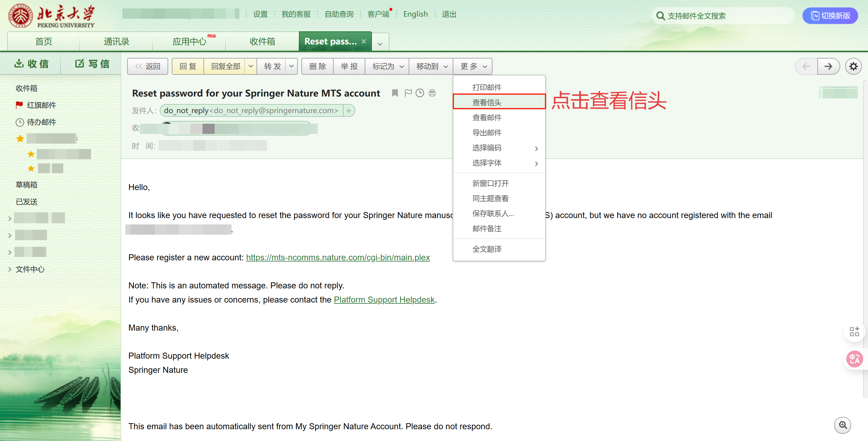Screen dimensions: 868x441
Task: Switch language to English
Action: pos(416,14)
